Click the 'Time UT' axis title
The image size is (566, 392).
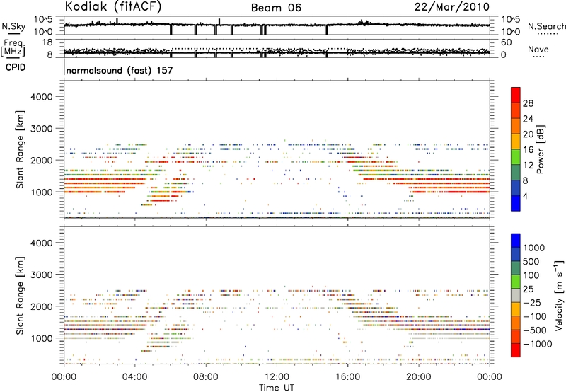[277, 388]
